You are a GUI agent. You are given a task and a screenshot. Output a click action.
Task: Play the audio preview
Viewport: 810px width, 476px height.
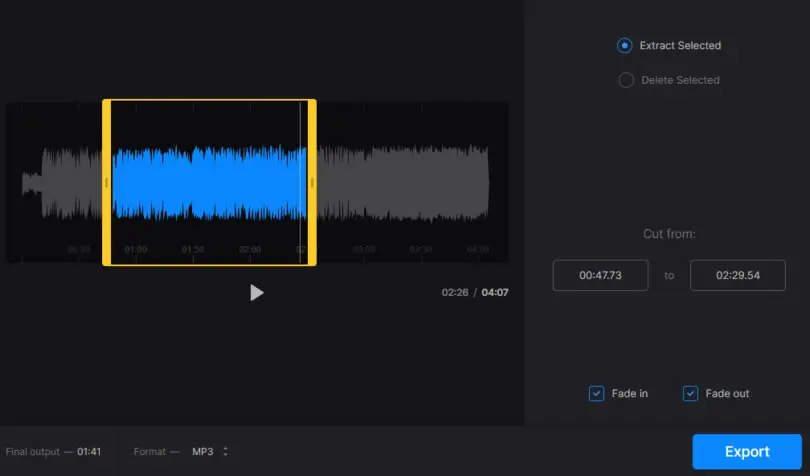[256, 293]
